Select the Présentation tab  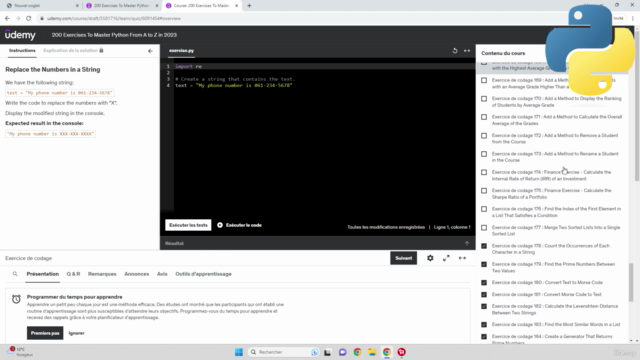[43, 274]
